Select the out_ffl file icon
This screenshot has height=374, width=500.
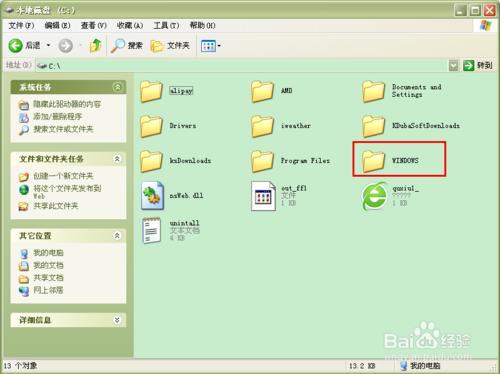tap(263, 196)
